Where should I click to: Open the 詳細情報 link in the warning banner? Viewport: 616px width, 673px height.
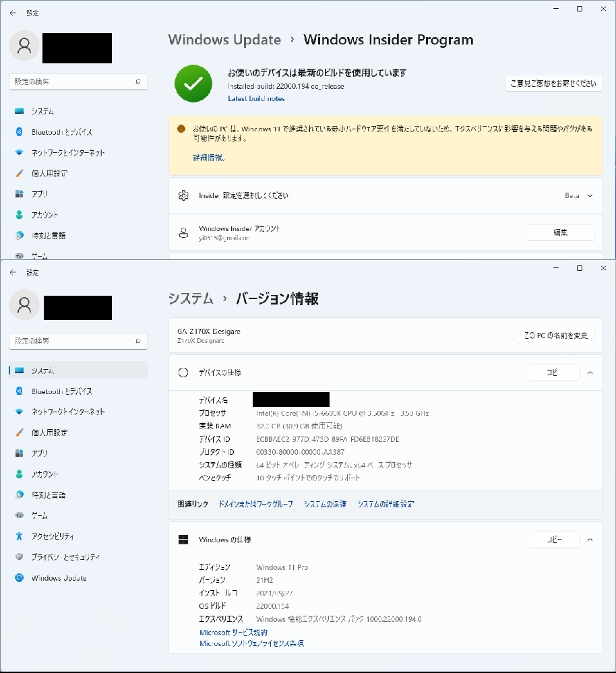point(209,158)
